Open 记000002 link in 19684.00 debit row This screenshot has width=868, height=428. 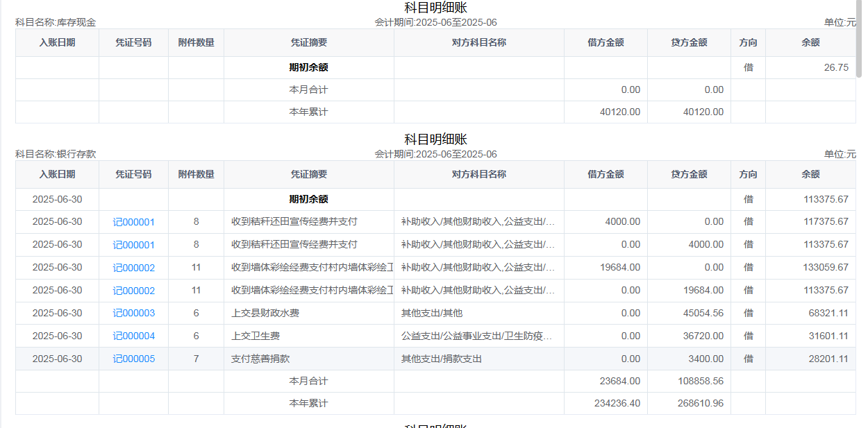coord(133,268)
